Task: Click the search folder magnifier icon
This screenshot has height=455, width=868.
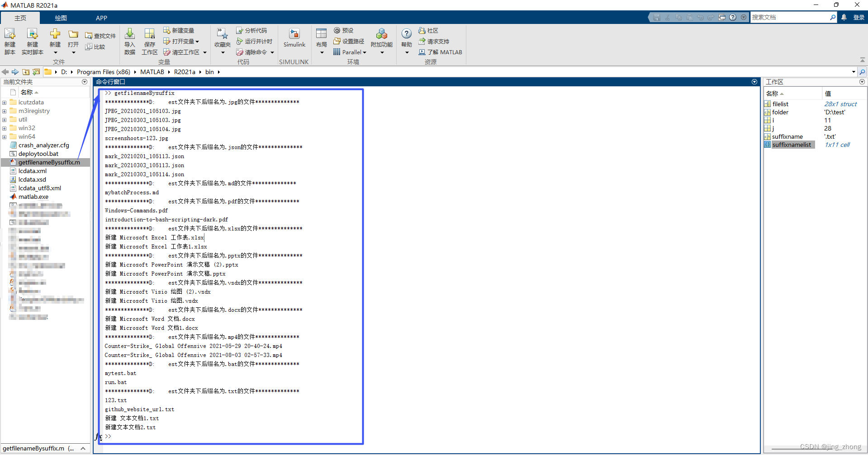Action: pos(862,72)
